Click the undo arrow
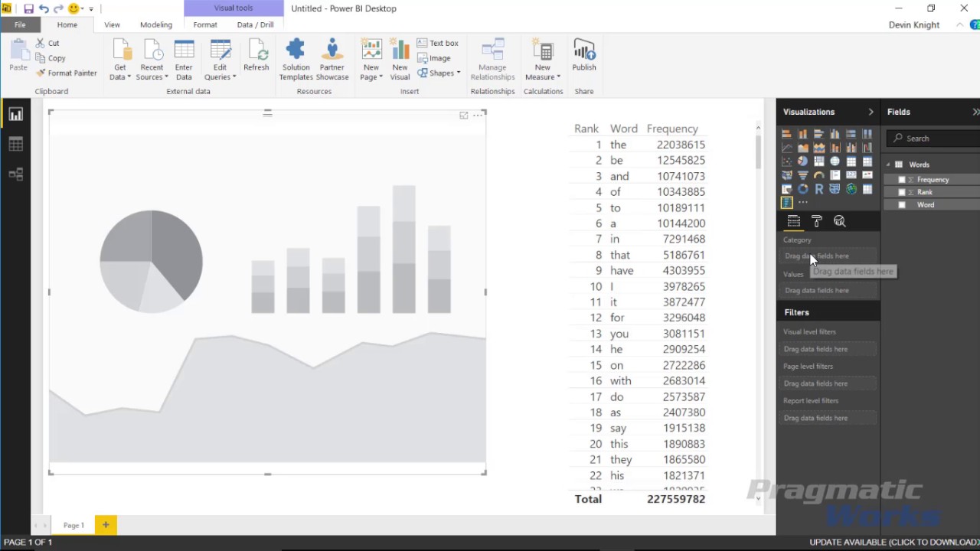980x551 pixels. [44, 8]
